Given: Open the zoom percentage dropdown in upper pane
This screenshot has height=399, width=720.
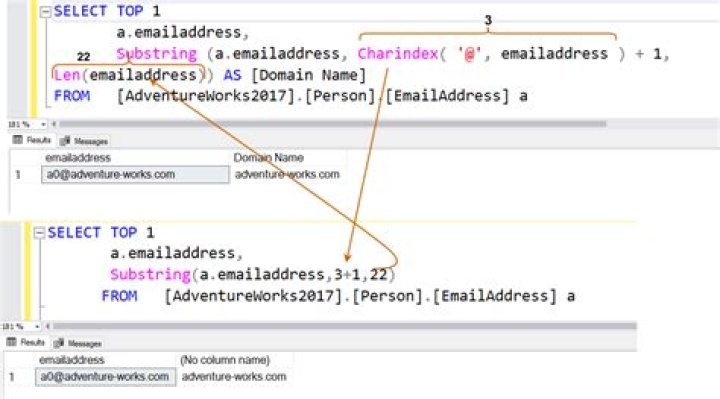Looking at the screenshot, I should pyautogui.click(x=43, y=124).
